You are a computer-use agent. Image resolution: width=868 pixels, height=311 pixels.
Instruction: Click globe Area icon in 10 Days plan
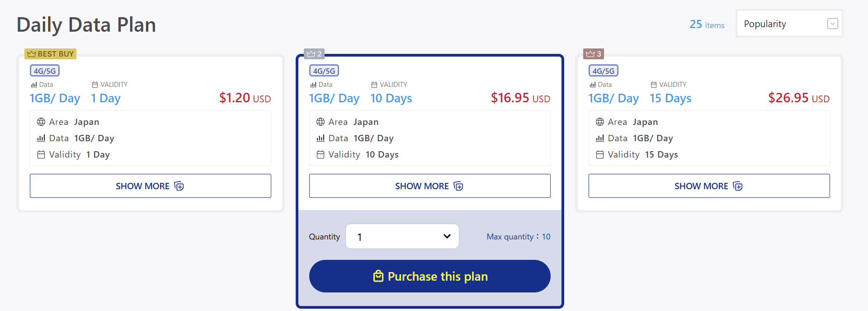(321, 122)
